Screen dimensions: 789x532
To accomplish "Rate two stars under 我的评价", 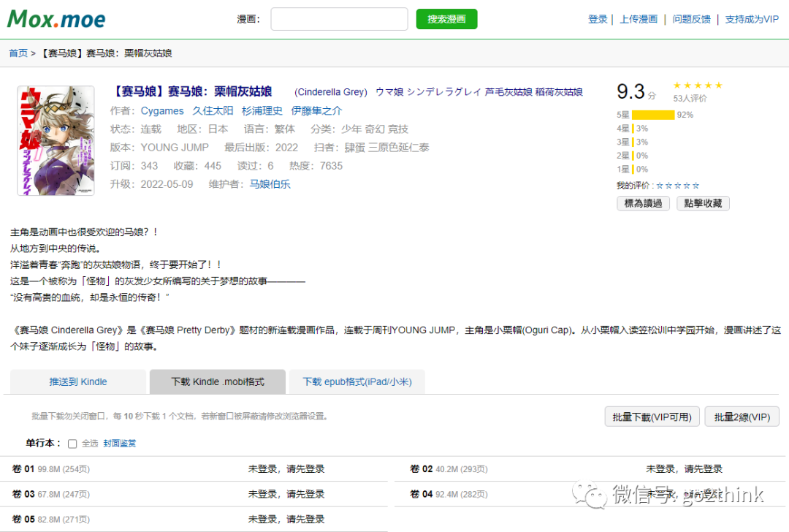I will coord(668,186).
